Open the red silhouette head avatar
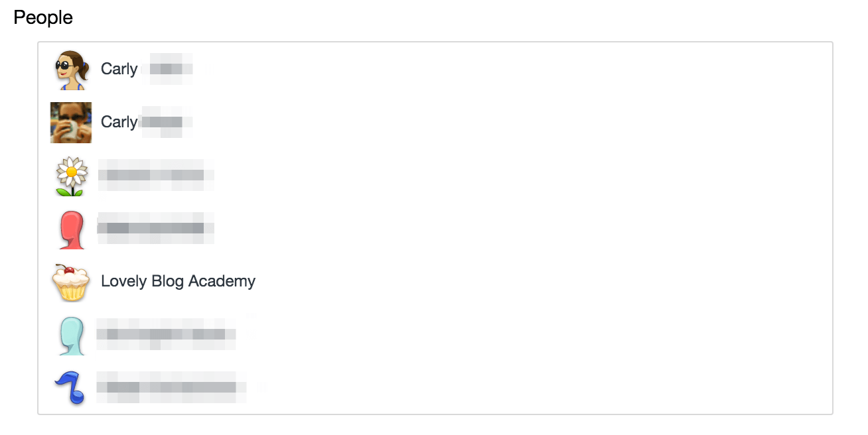 click(x=71, y=229)
